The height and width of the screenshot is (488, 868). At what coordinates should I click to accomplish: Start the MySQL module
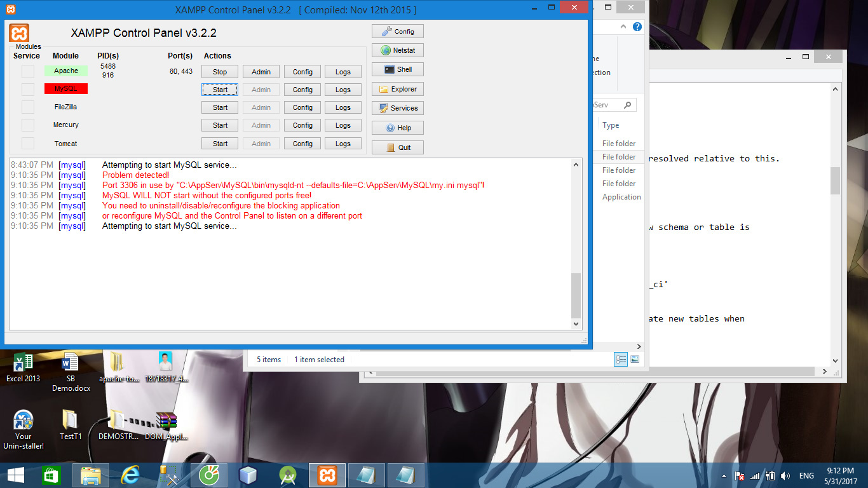pos(220,90)
